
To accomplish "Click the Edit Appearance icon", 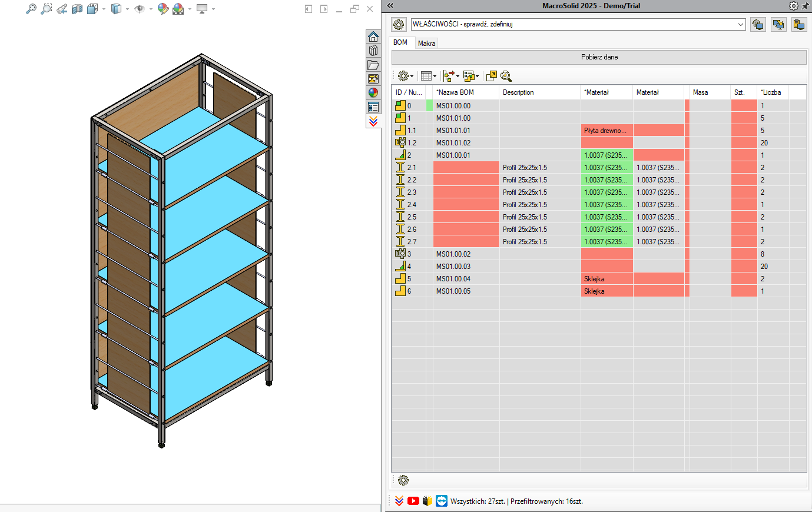I will pos(163,9).
